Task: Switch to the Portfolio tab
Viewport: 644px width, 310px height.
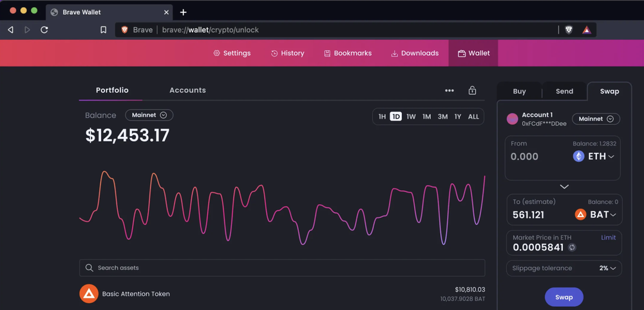Action: [x=112, y=90]
